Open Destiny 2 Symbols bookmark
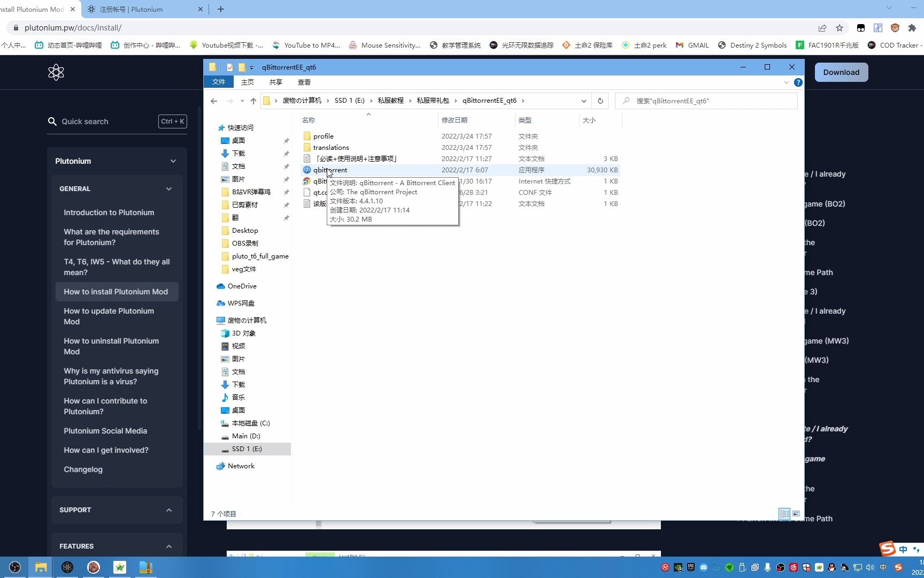Image resolution: width=924 pixels, height=578 pixels. tap(752, 45)
